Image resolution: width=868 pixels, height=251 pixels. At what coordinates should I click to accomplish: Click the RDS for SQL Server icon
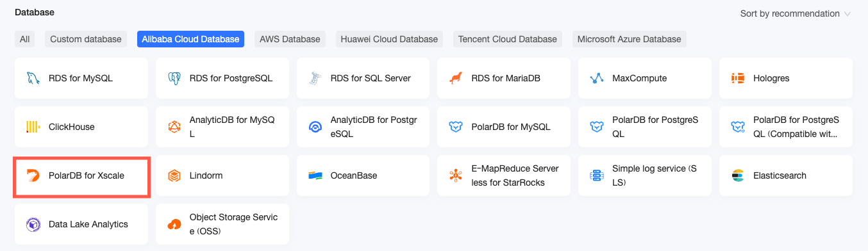pos(315,78)
